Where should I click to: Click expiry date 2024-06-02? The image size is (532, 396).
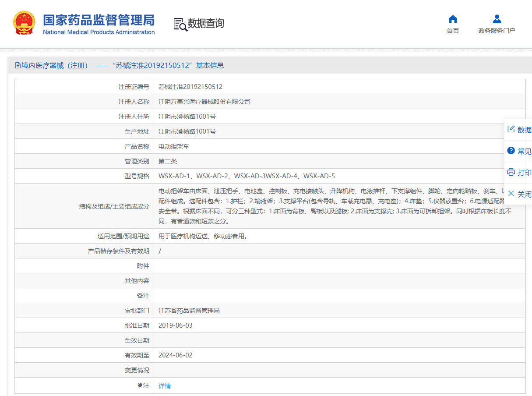pyautogui.click(x=175, y=355)
